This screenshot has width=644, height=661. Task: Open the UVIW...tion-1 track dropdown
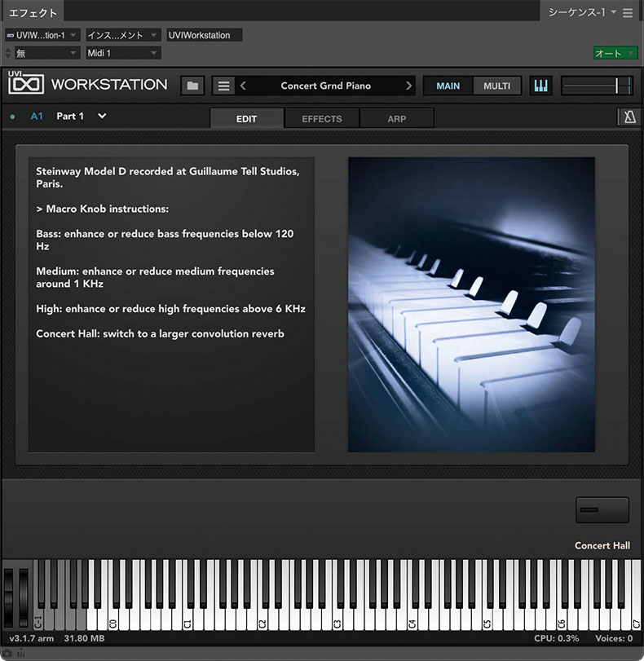coord(42,35)
